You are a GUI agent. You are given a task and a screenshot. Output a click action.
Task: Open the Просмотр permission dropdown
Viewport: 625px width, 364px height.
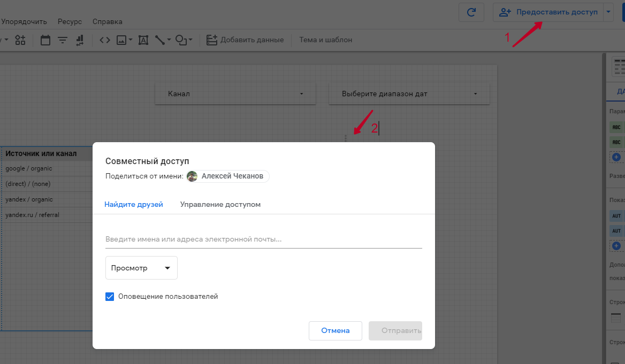tap(141, 268)
